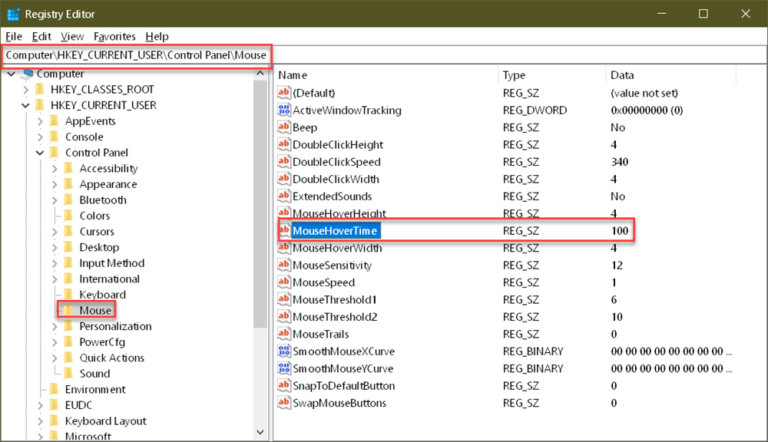Click the Environment folder icon

click(x=54, y=389)
